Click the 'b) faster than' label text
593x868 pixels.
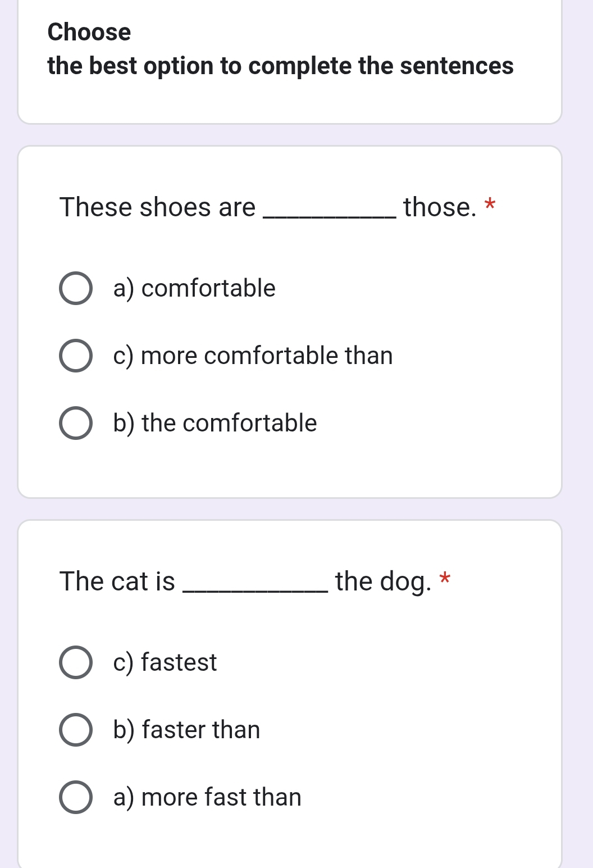coord(186,730)
